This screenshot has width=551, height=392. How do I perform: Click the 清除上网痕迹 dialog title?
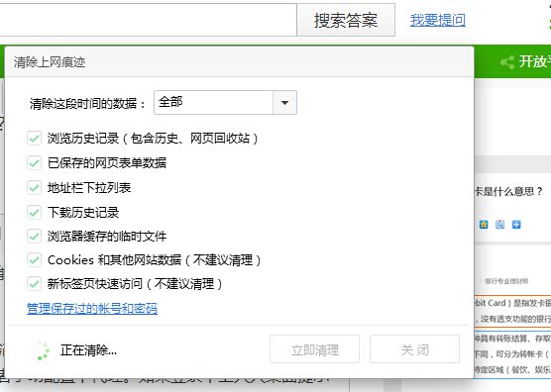(x=50, y=62)
